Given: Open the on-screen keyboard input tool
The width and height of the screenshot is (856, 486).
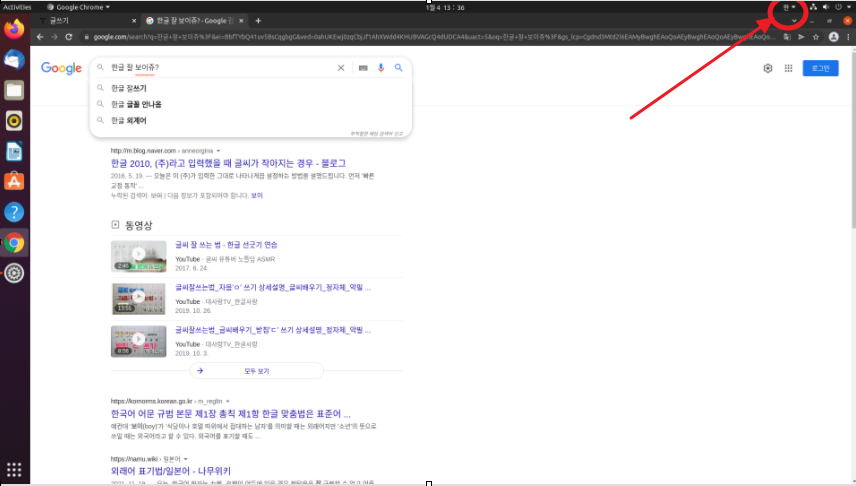Looking at the screenshot, I should click(x=363, y=68).
